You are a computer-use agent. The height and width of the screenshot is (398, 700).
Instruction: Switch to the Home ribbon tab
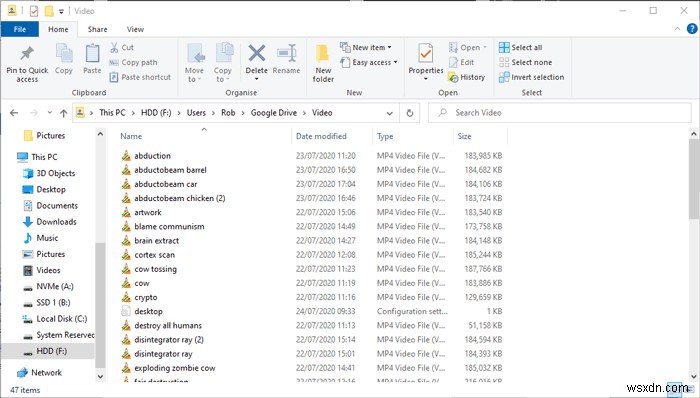coord(58,29)
